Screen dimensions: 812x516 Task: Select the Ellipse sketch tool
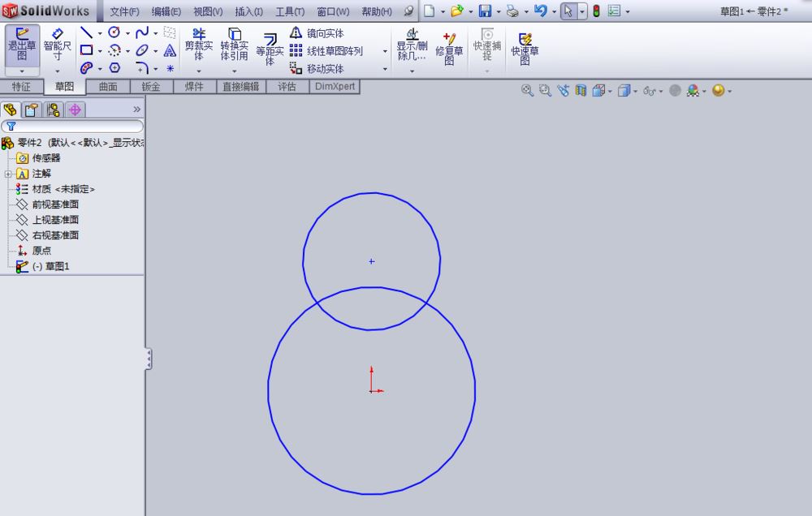coord(142,50)
